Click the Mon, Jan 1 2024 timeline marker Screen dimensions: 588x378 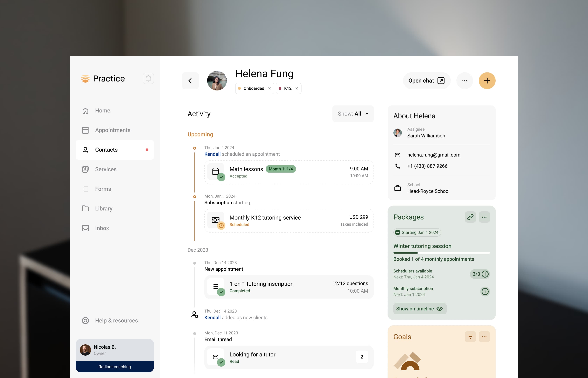tap(195, 197)
